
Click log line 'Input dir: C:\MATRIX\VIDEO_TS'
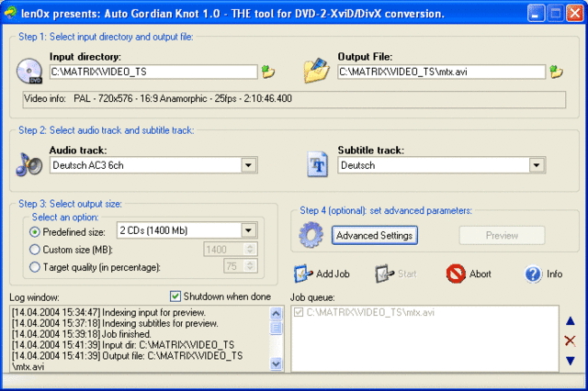(x=123, y=345)
